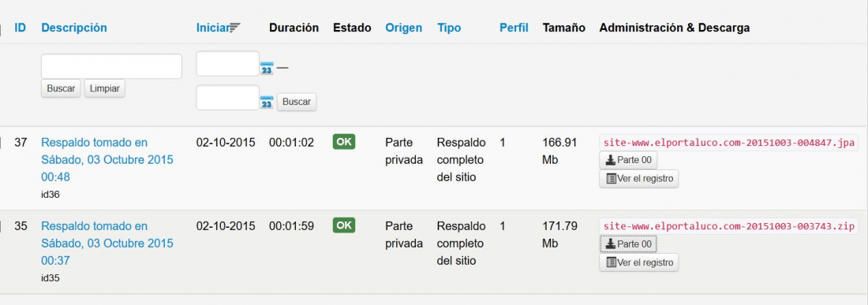Open backup 37 description link
Viewport: 868px width, 305px height.
pos(107,160)
